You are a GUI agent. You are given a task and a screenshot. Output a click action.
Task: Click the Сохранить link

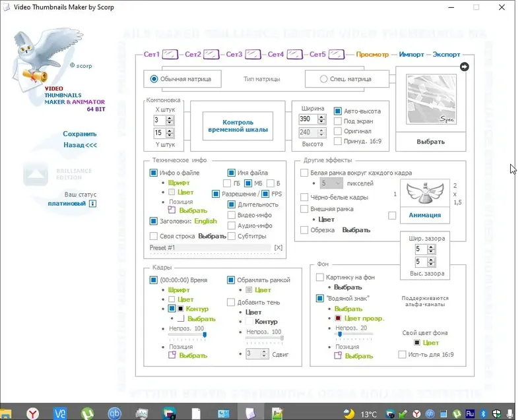point(79,134)
